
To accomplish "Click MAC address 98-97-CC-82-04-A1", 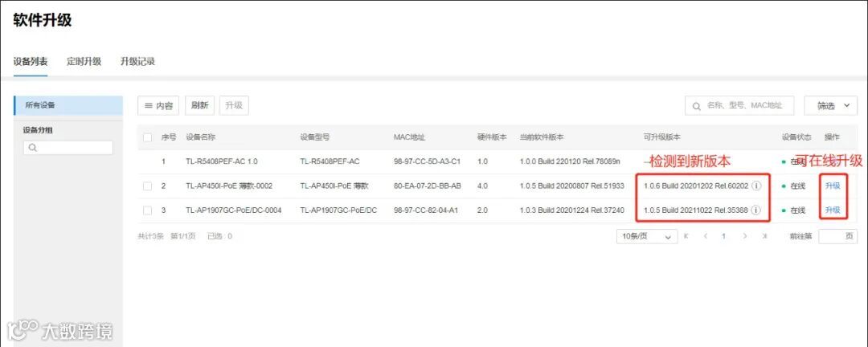I will pos(426,210).
